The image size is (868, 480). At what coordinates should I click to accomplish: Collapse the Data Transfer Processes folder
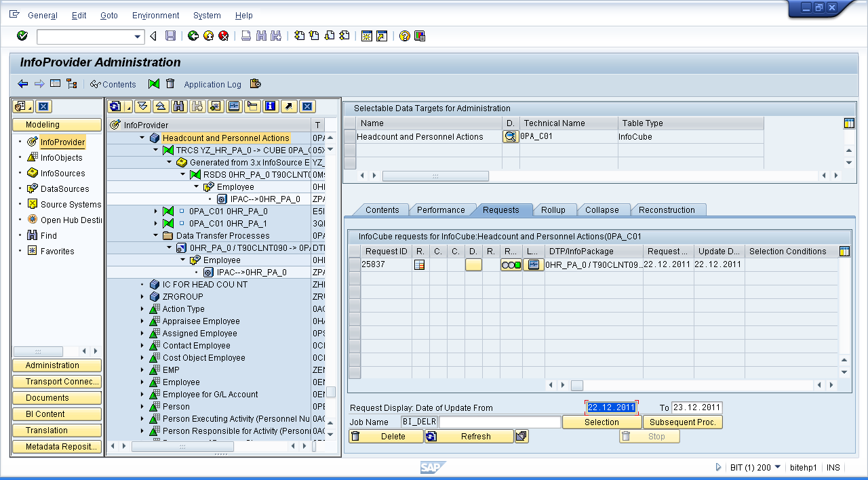[156, 235]
